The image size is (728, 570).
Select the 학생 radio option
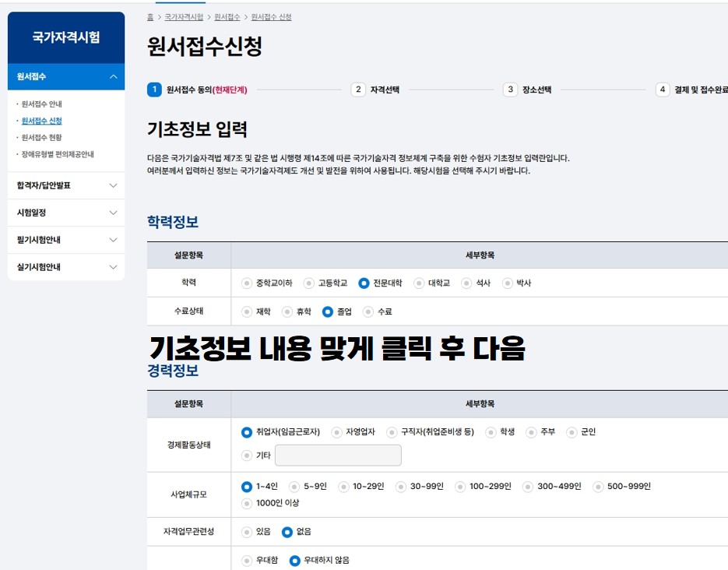pos(491,432)
